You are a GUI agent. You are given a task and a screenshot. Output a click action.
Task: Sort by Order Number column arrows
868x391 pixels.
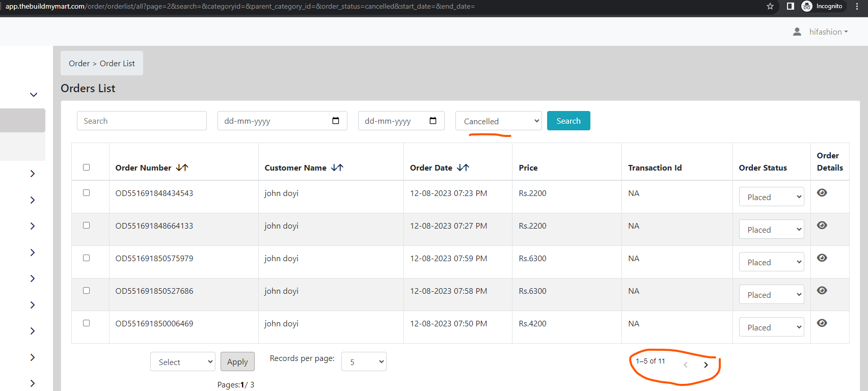pyautogui.click(x=182, y=167)
